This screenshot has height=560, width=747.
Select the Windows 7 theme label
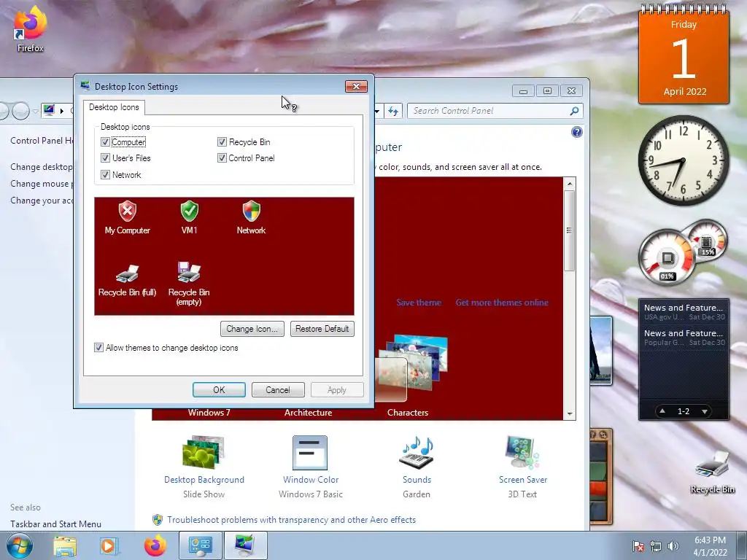(x=209, y=413)
